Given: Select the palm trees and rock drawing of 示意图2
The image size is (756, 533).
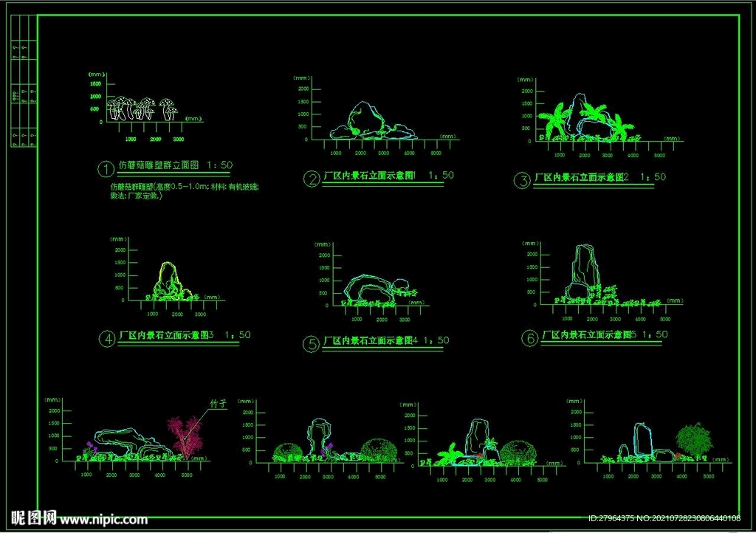Looking at the screenshot, I should coord(589,118).
